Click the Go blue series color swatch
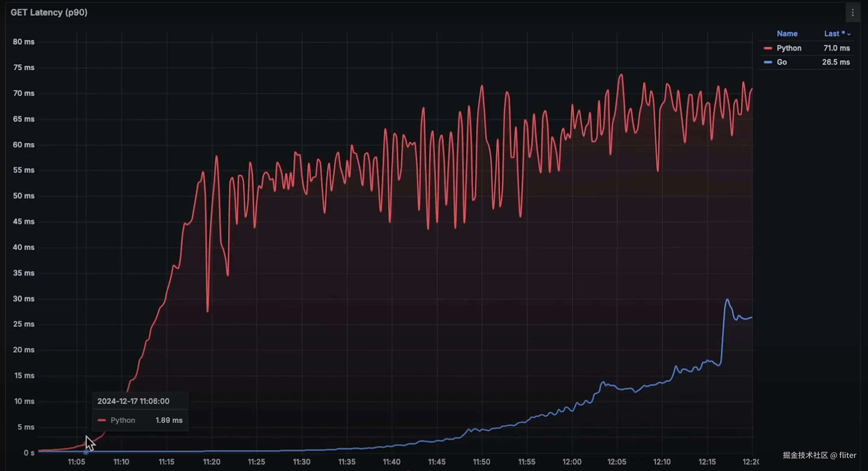 [x=768, y=62]
